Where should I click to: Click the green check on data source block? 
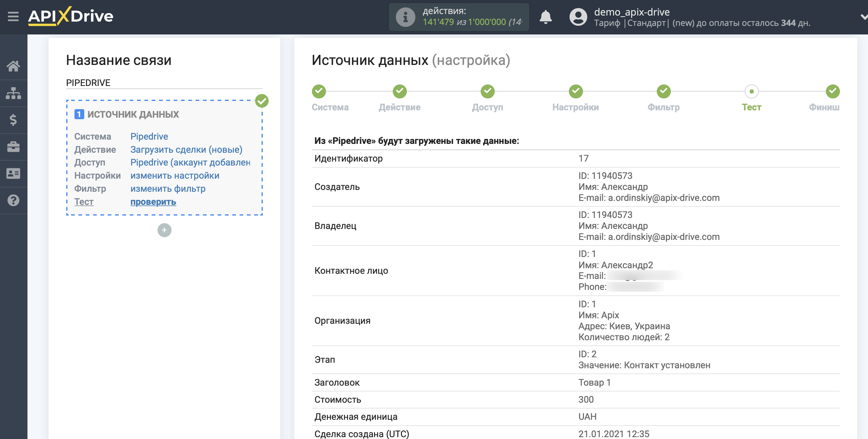coord(262,101)
